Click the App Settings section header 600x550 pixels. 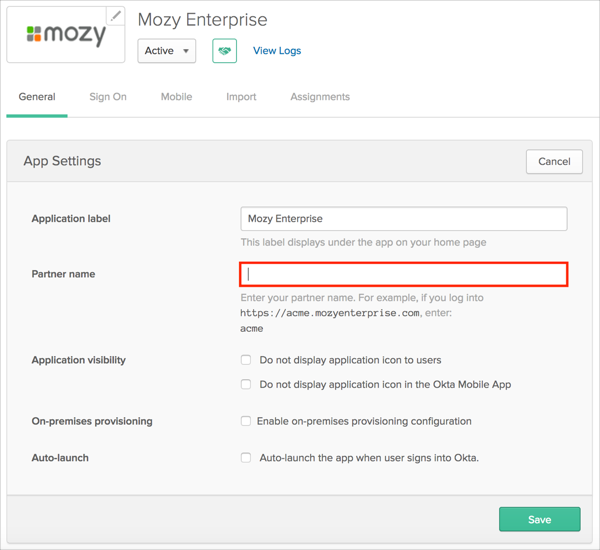(x=62, y=161)
